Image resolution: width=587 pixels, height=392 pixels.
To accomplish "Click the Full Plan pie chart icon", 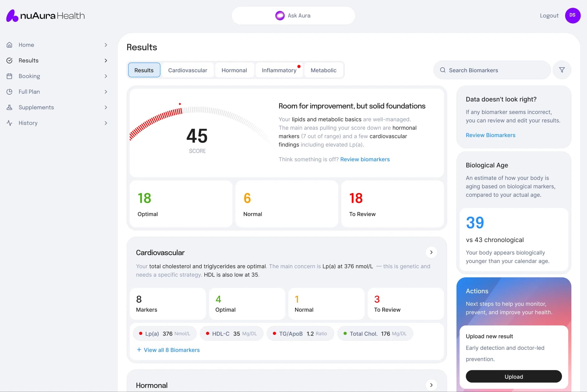I will pyautogui.click(x=9, y=92).
